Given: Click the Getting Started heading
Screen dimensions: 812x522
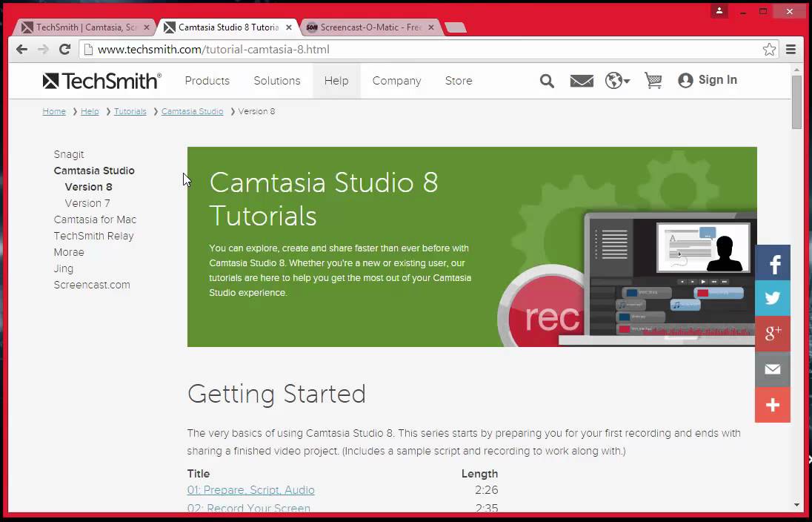Looking at the screenshot, I should coord(276,394).
